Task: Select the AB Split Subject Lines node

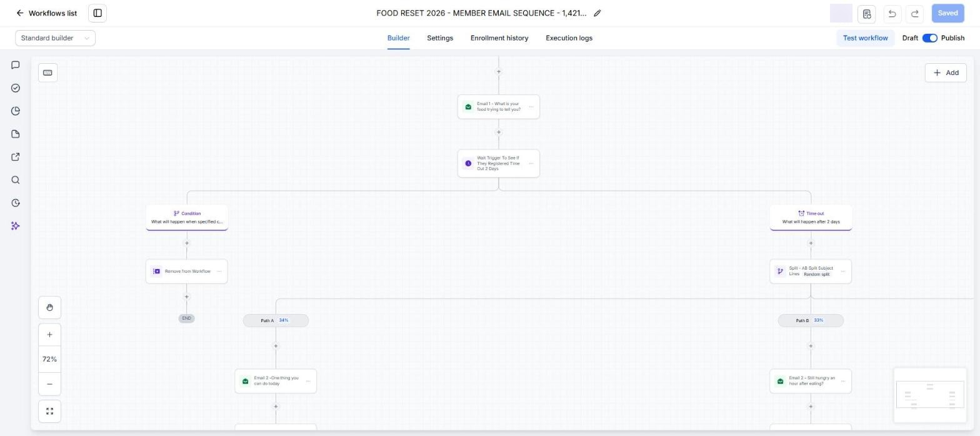Action: 811,271
